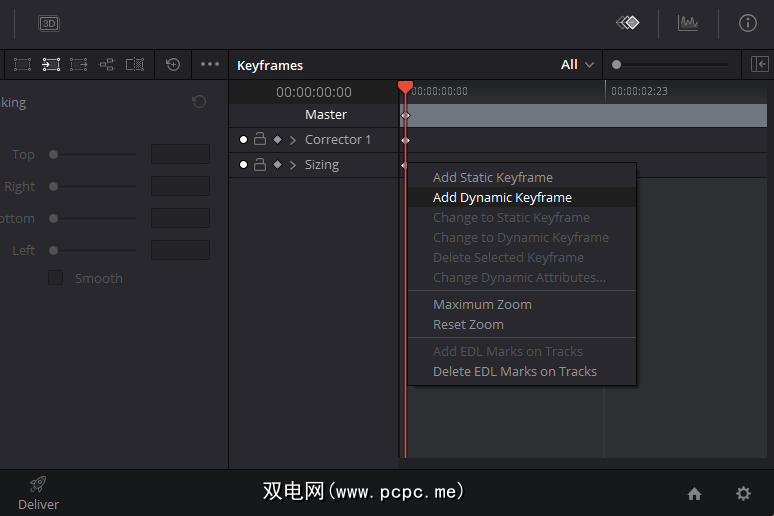
Task: Select Delete EDL Marks on Tracks
Action: (514, 372)
